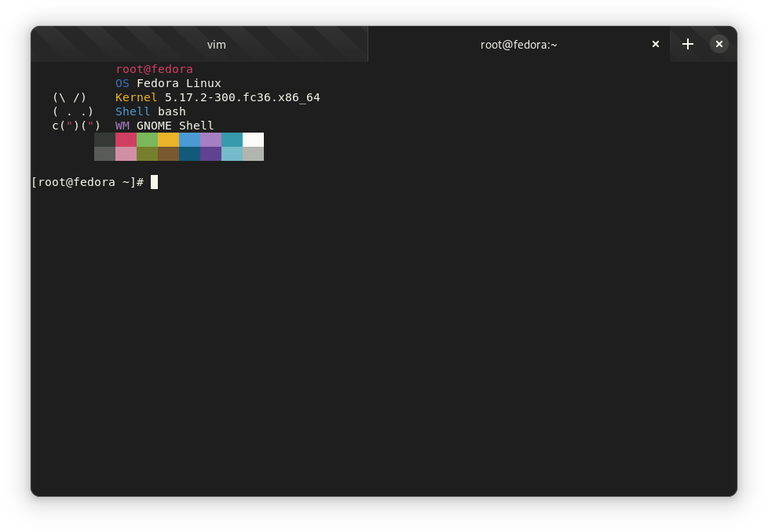The width and height of the screenshot is (768, 532).
Task: Click the white color block
Action: point(253,140)
